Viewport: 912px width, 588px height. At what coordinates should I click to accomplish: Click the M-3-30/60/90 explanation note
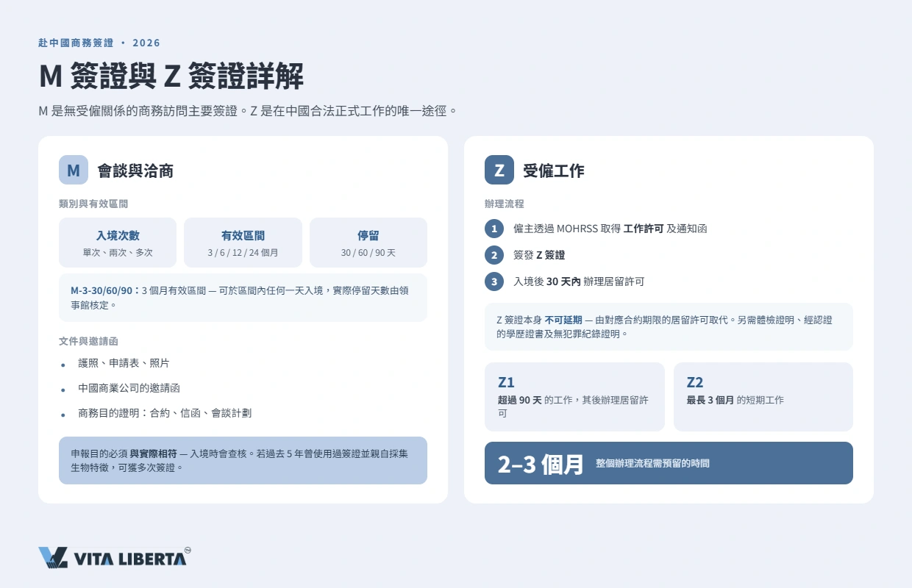(x=243, y=298)
